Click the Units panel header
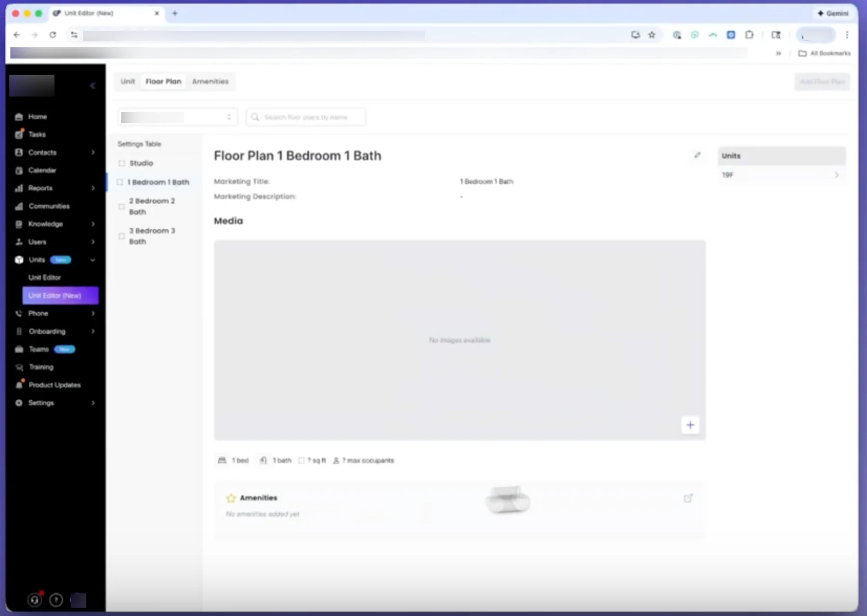The width and height of the screenshot is (867, 616). point(781,156)
